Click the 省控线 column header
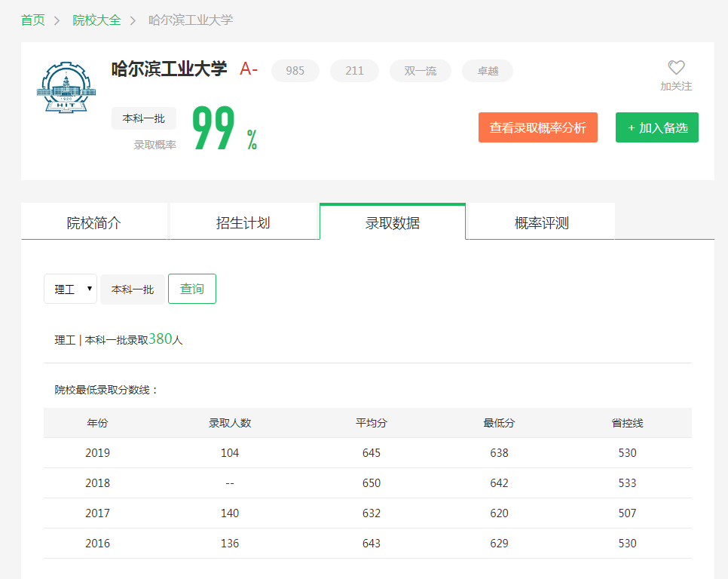This screenshot has width=728, height=579. click(x=627, y=423)
